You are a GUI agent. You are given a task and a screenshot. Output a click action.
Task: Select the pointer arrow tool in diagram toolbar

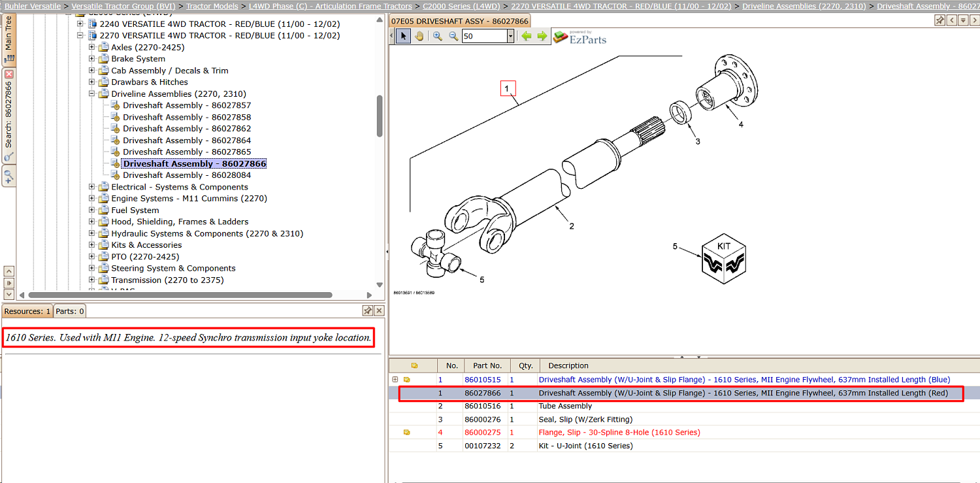[404, 36]
